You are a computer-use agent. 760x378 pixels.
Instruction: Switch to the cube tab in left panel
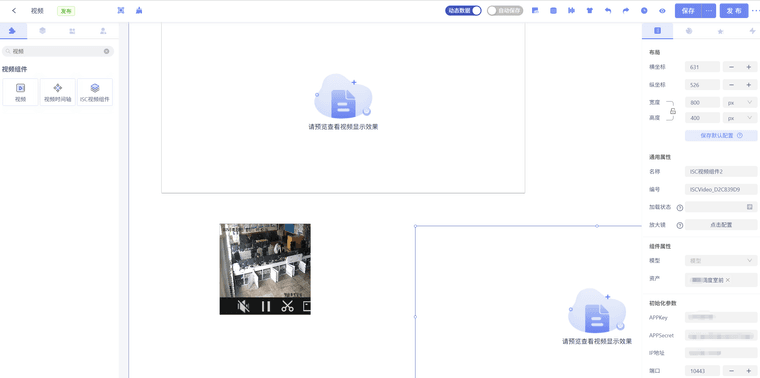42,31
